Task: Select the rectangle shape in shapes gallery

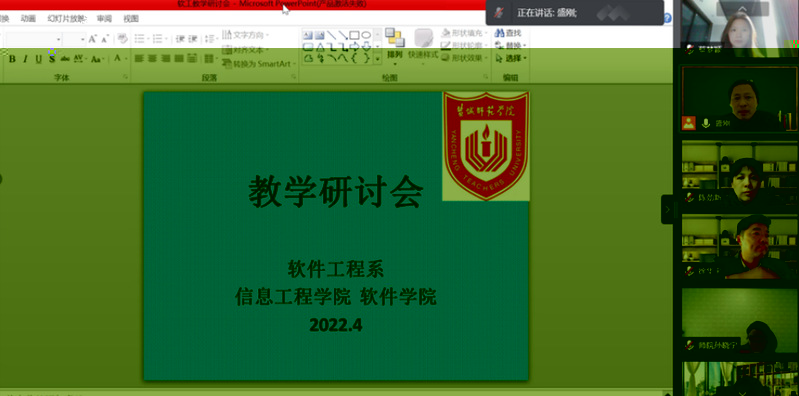Action: tap(355, 35)
